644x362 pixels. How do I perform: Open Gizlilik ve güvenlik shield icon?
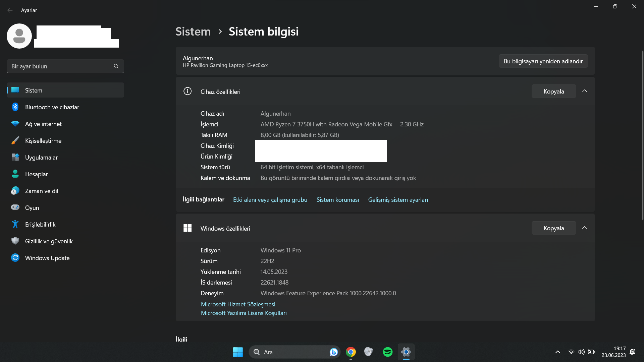point(15,241)
